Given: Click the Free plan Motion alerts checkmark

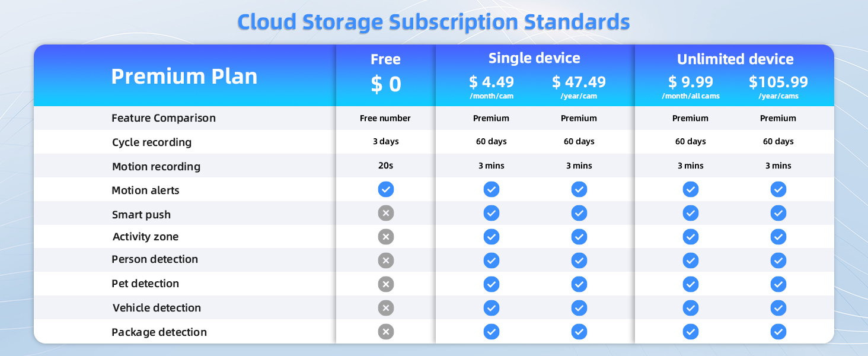Looking at the screenshot, I should [385, 190].
